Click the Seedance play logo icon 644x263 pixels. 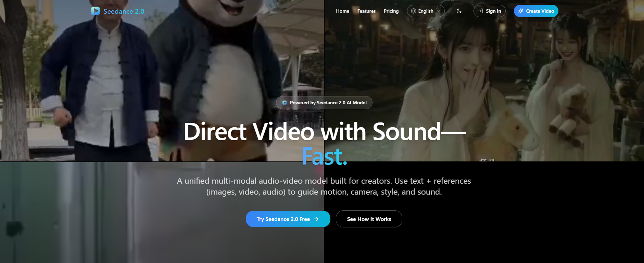point(96,11)
